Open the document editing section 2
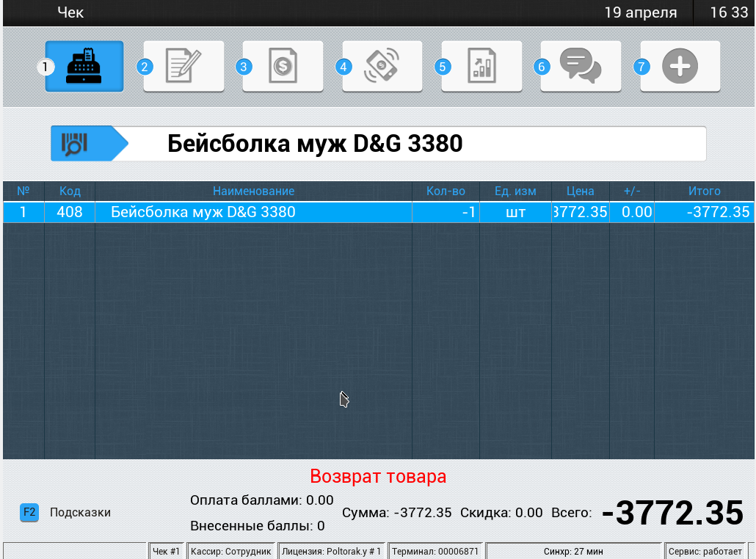This screenshot has width=756, height=559. coord(183,66)
